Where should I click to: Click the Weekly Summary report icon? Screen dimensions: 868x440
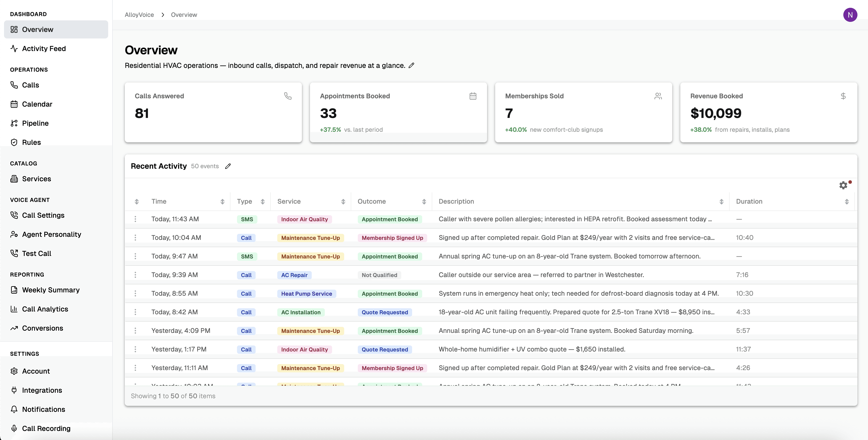point(14,290)
